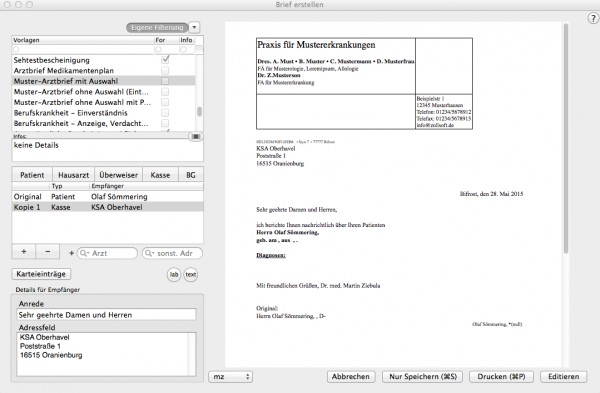Add a recipient with the plus button
Screen dimensions: 600x393
coord(24,251)
